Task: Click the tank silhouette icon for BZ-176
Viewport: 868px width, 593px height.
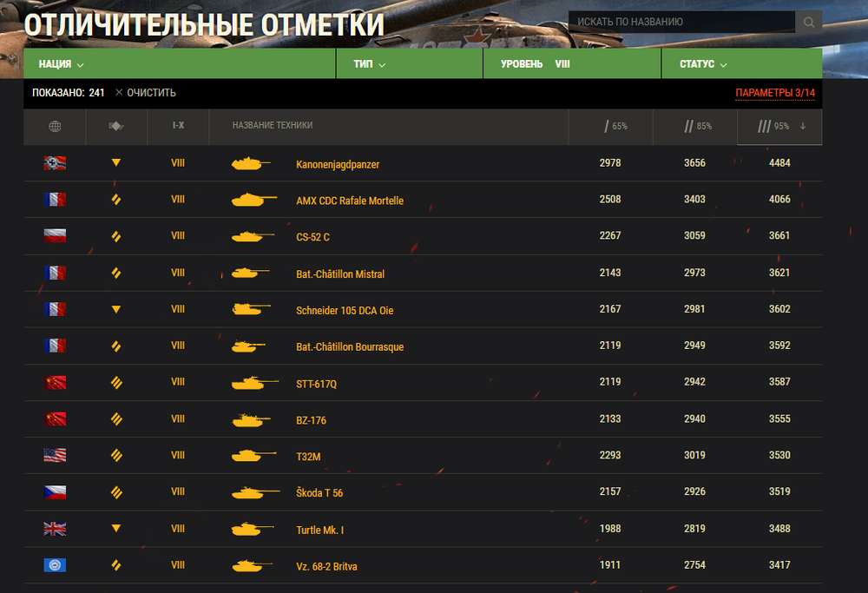Action: [251, 420]
